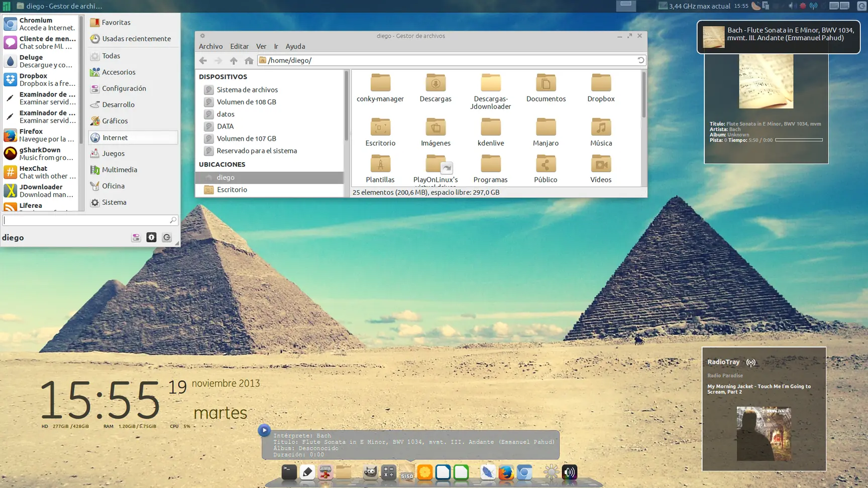Viewport: 868px width, 488px height.
Task: Launch Firefox from the bottom dock
Action: pyautogui.click(x=506, y=472)
